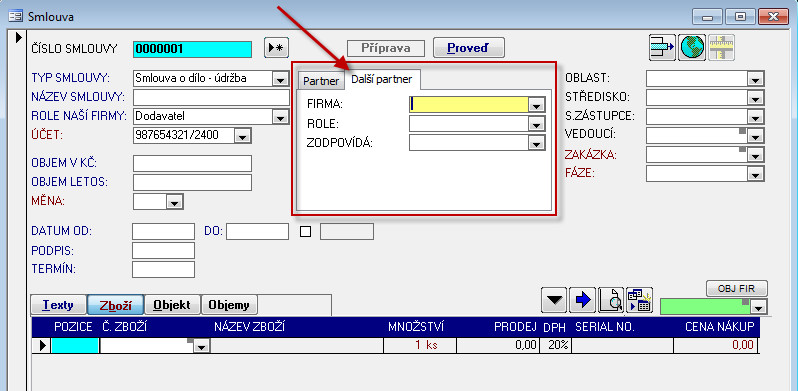Switch to the Partner tab
This screenshot has width=798, height=391.
click(x=321, y=80)
